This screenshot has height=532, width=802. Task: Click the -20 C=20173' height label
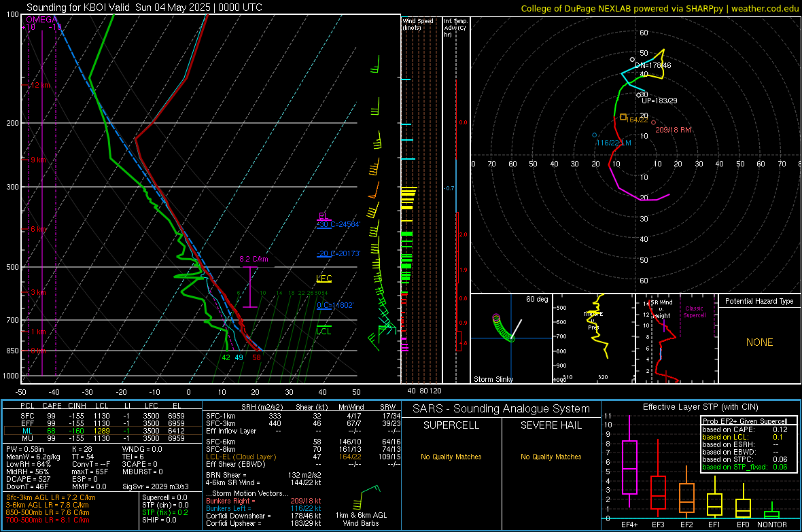(338, 253)
